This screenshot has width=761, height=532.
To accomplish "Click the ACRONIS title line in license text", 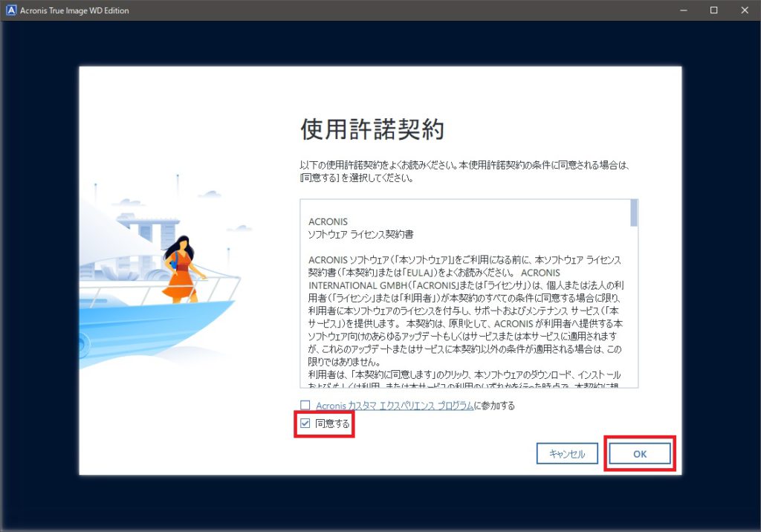I will click(x=328, y=221).
